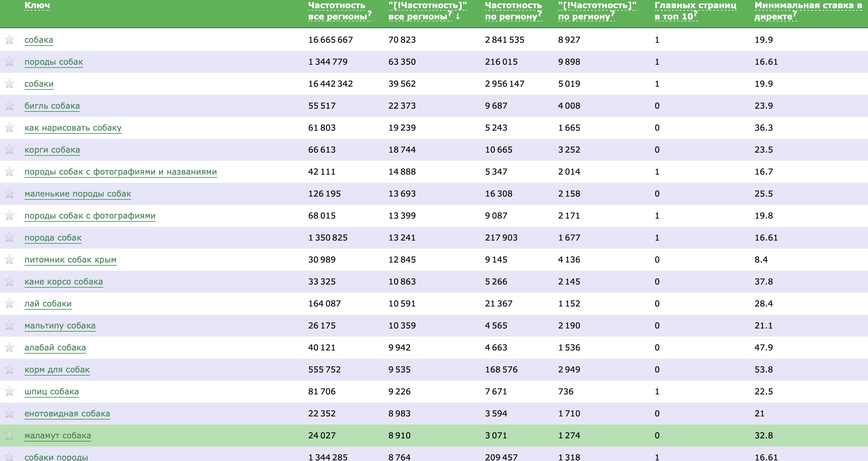Open the 'собаки' keyword link

pos(39,84)
